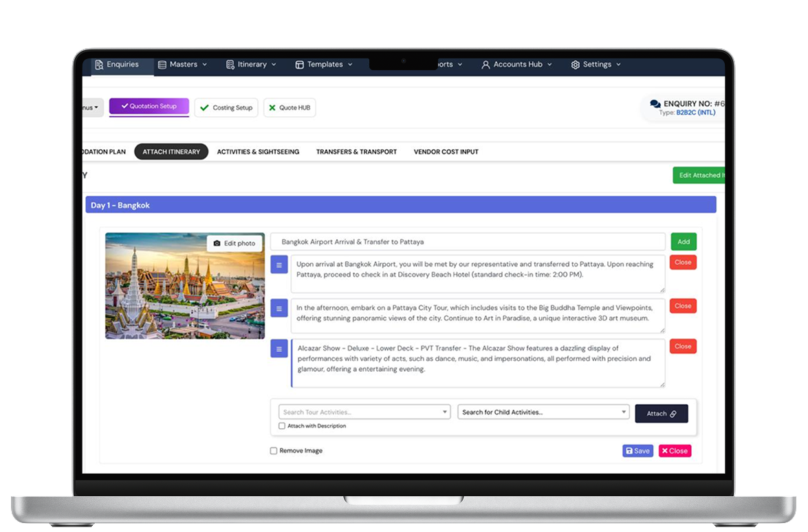The image size is (808, 532).
Task: Open Search for Child Activities dropdown
Action: (543, 412)
